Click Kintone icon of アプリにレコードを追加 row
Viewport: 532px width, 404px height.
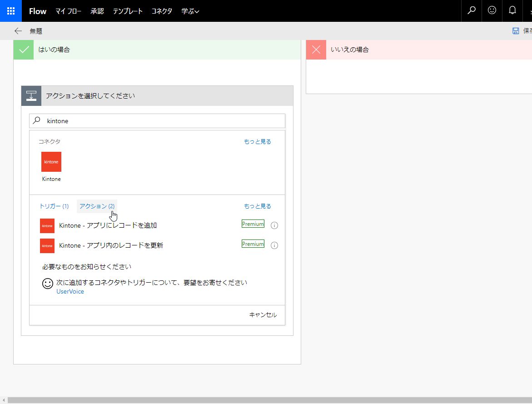pos(47,226)
